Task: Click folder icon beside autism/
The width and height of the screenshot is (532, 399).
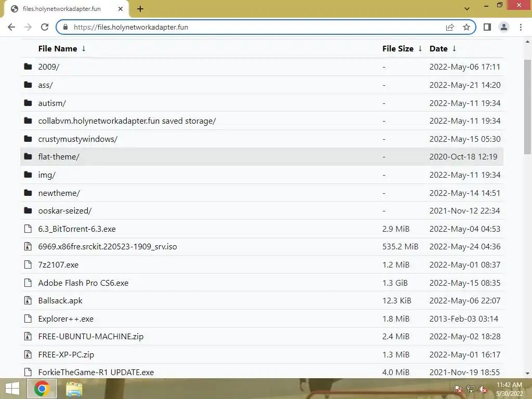Action: tap(28, 103)
